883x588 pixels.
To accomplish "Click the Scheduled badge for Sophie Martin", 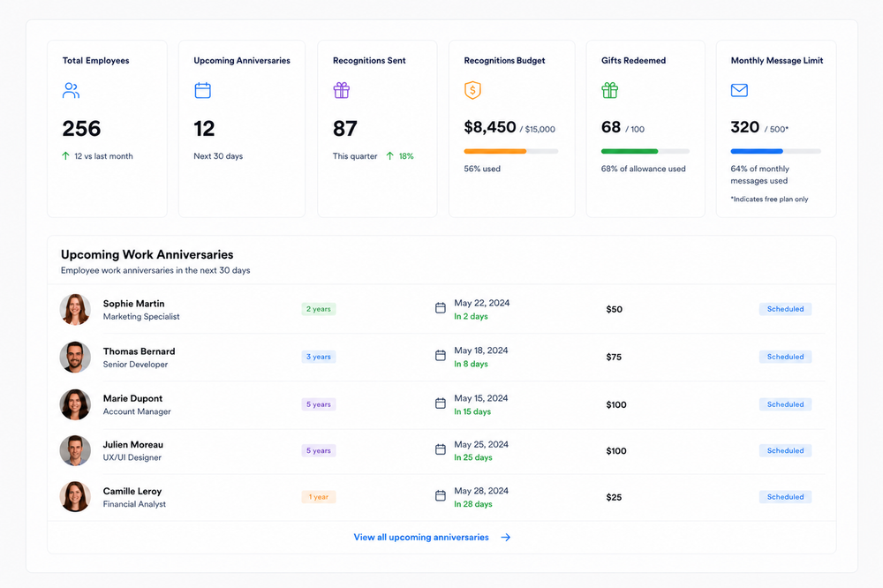I will 785,309.
